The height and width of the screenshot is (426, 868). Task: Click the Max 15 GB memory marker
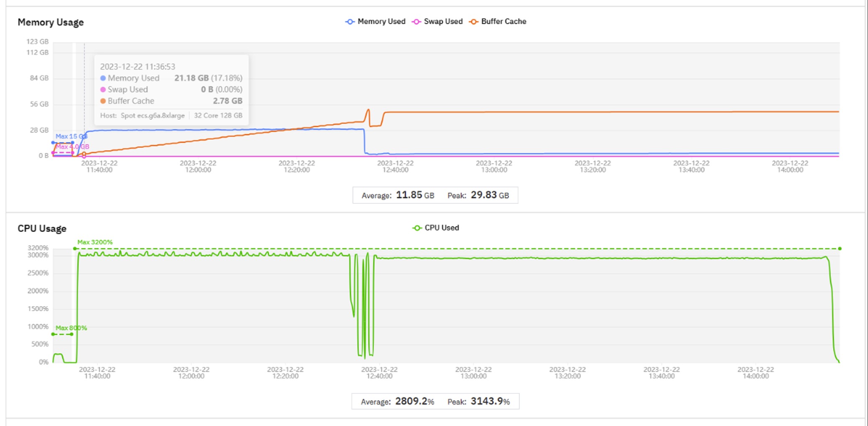point(71,136)
